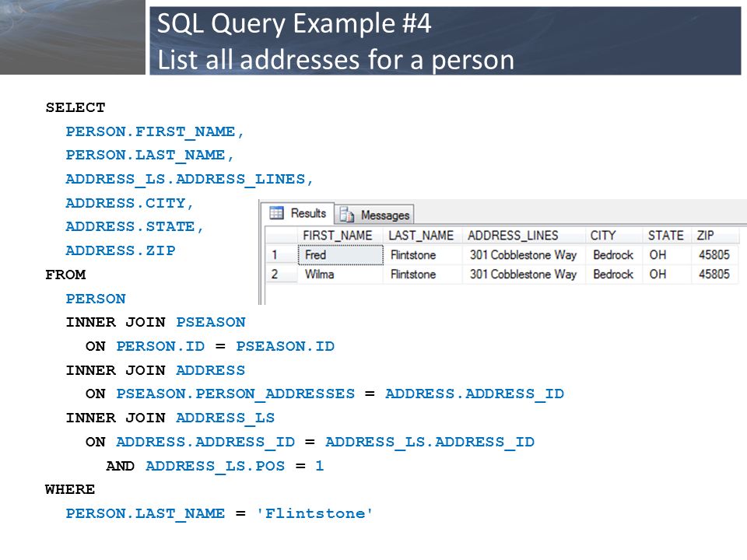This screenshot has width=747, height=560.
Task: Click ADDRESS_LS.POS in the AND clause
Action: pos(216,466)
